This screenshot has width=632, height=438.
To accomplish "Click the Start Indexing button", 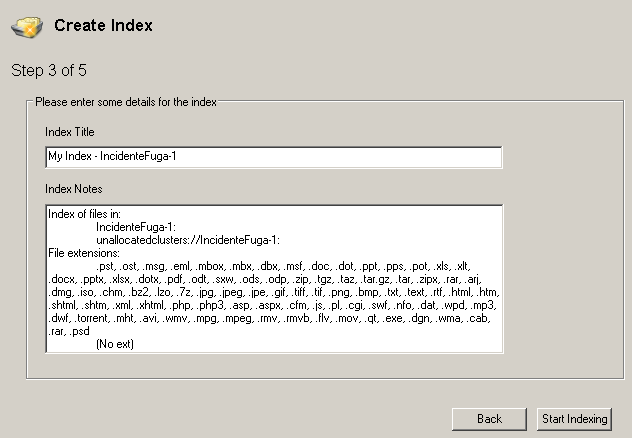I will [x=573, y=419].
